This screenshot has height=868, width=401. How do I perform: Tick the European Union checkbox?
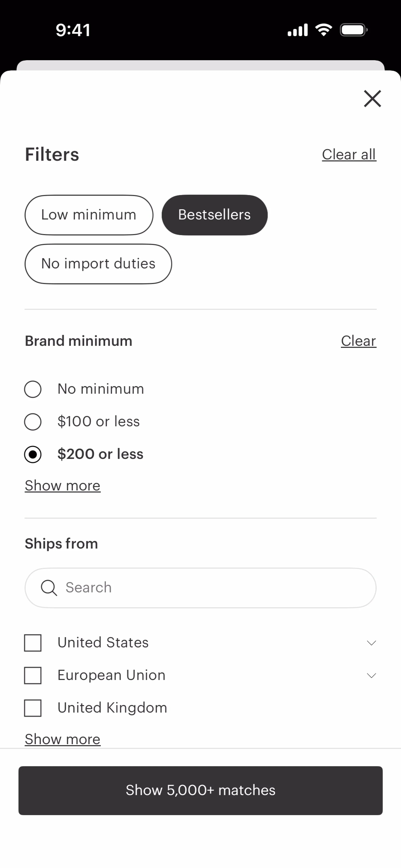click(33, 676)
